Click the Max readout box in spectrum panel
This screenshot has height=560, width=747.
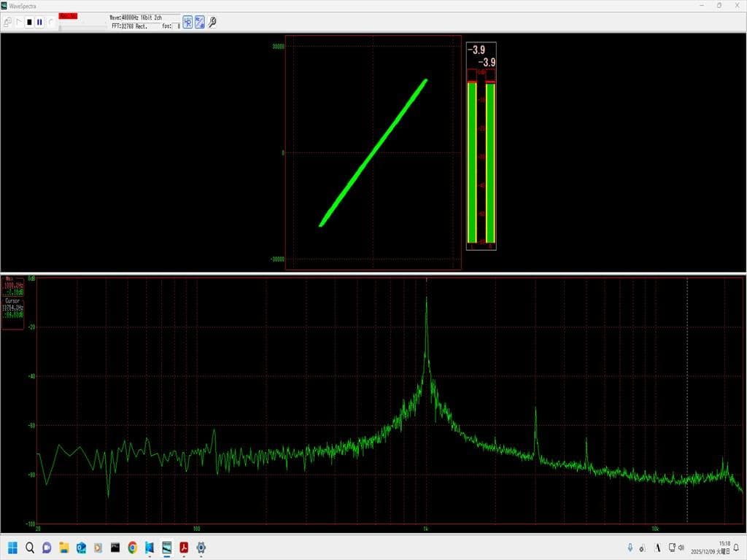click(12, 287)
